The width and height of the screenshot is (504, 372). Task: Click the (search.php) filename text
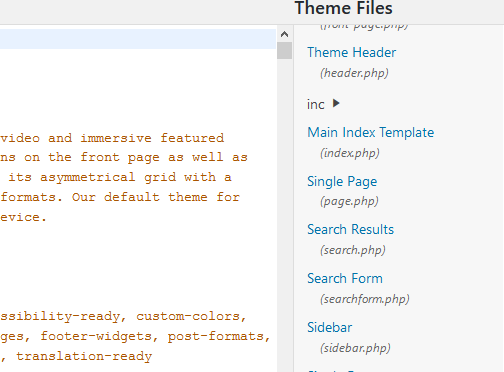point(353,250)
